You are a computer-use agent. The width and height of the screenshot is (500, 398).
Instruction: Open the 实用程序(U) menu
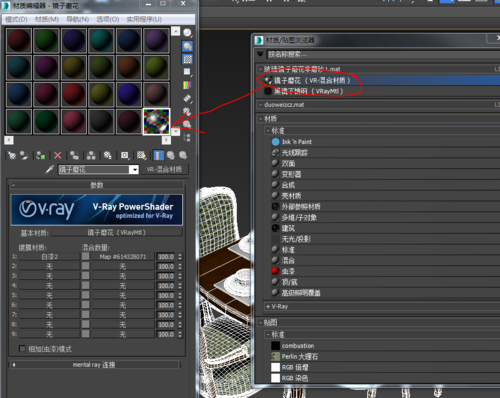coord(144,19)
